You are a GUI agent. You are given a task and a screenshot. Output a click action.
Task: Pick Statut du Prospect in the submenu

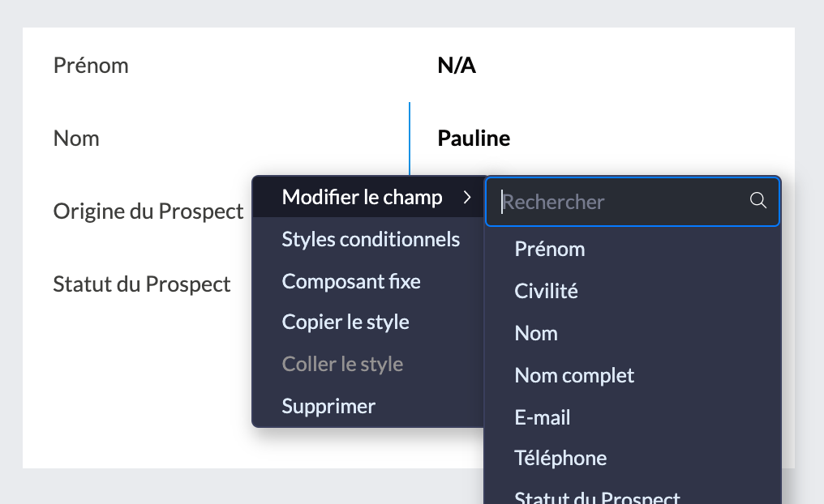tap(598, 496)
